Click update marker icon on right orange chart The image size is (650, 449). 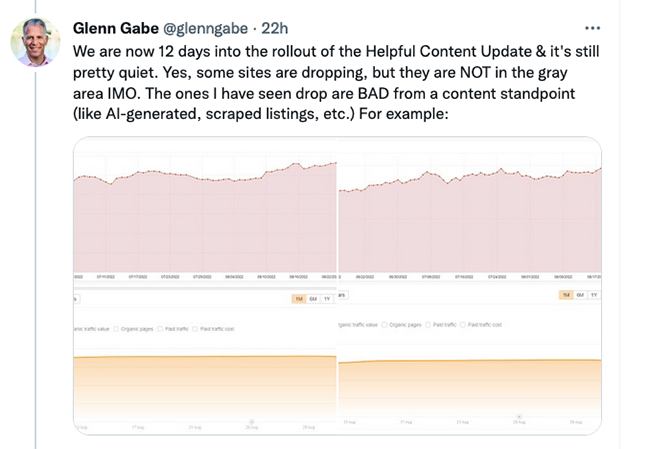point(519,416)
